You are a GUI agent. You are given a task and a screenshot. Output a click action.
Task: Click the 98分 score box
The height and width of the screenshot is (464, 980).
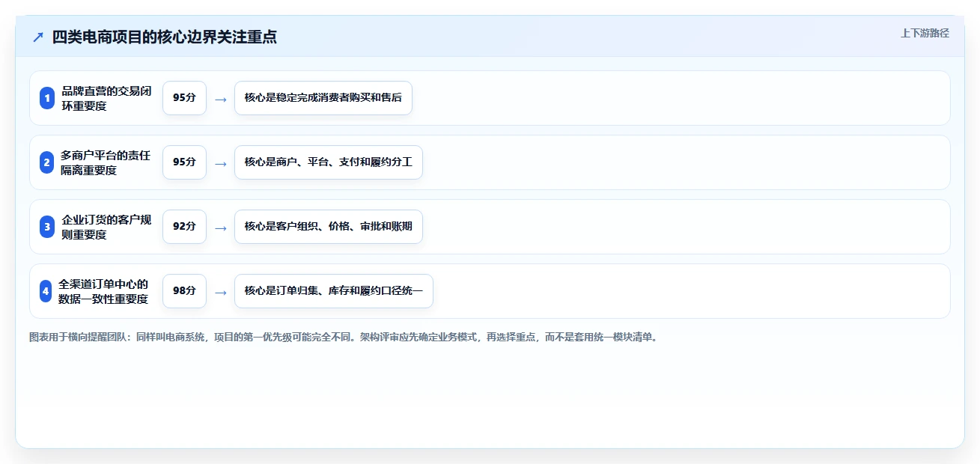click(184, 291)
